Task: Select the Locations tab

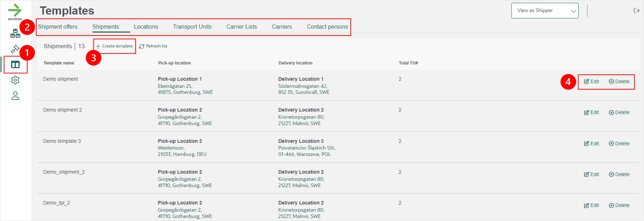Action: point(146,26)
